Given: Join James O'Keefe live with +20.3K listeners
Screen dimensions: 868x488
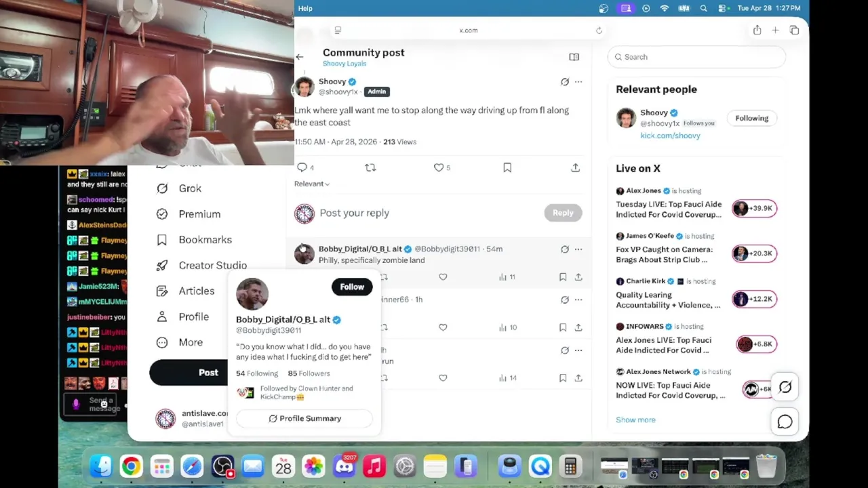Looking at the screenshot, I should point(754,253).
